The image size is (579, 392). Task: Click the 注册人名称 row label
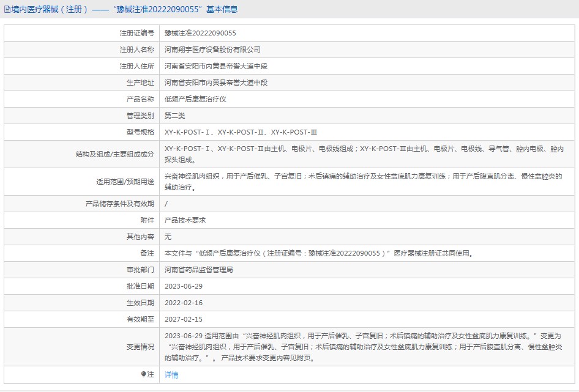point(136,50)
